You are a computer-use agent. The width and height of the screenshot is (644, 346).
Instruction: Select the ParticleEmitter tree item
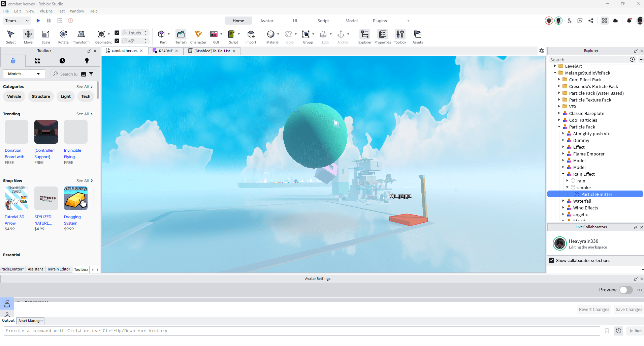pos(595,194)
